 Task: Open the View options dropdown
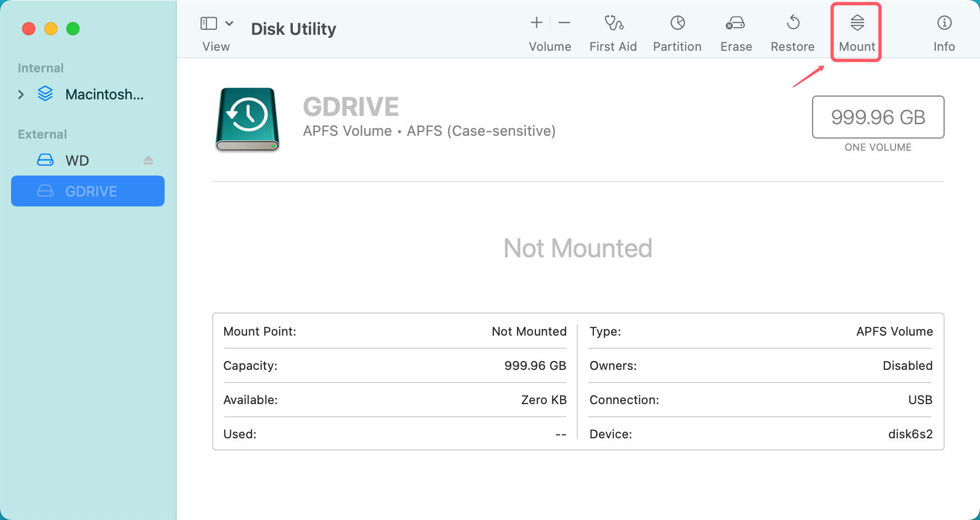tap(229, 23)
